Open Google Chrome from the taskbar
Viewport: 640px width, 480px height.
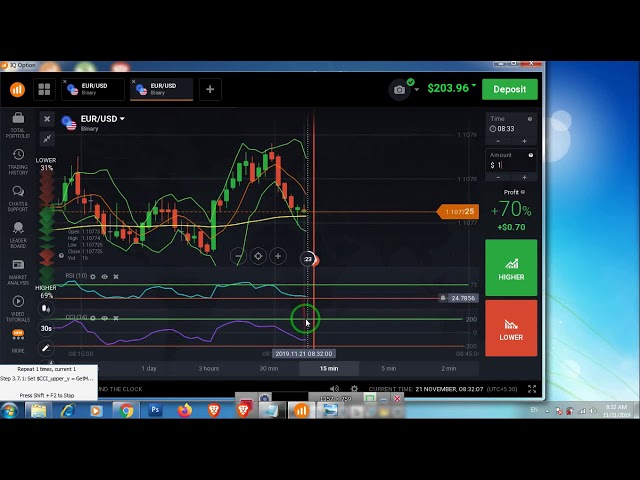point(126,410)
